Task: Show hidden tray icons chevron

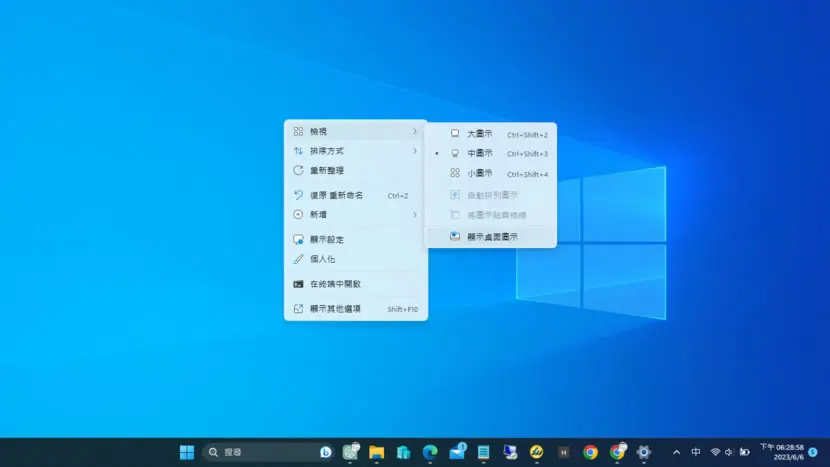Action: pos(676,452)
